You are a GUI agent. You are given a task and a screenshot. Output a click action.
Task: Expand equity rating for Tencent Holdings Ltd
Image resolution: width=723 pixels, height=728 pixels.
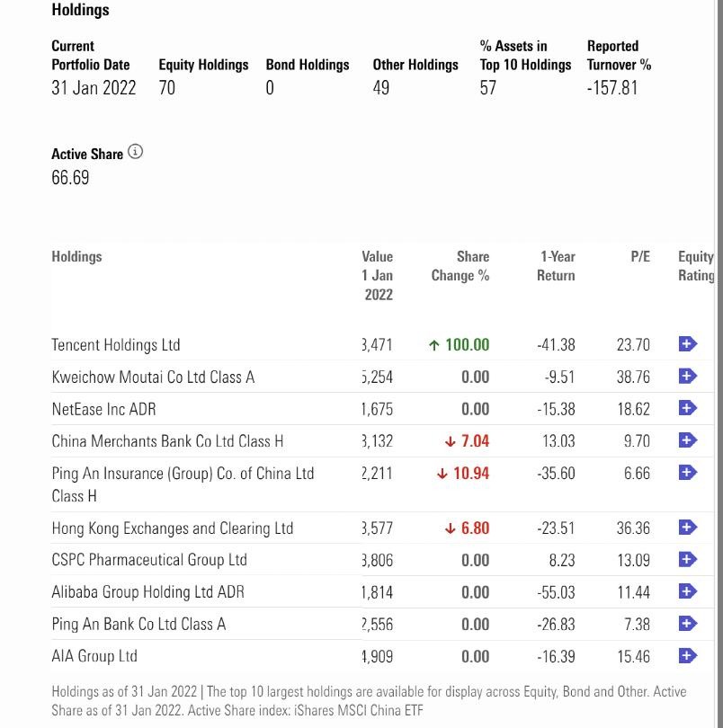[688, 344]
